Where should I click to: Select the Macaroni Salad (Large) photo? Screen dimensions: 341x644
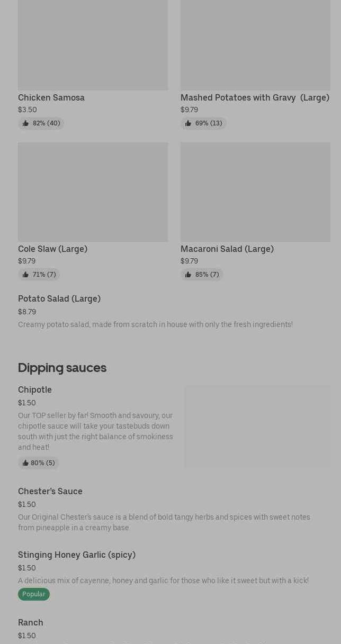[255, 192]
